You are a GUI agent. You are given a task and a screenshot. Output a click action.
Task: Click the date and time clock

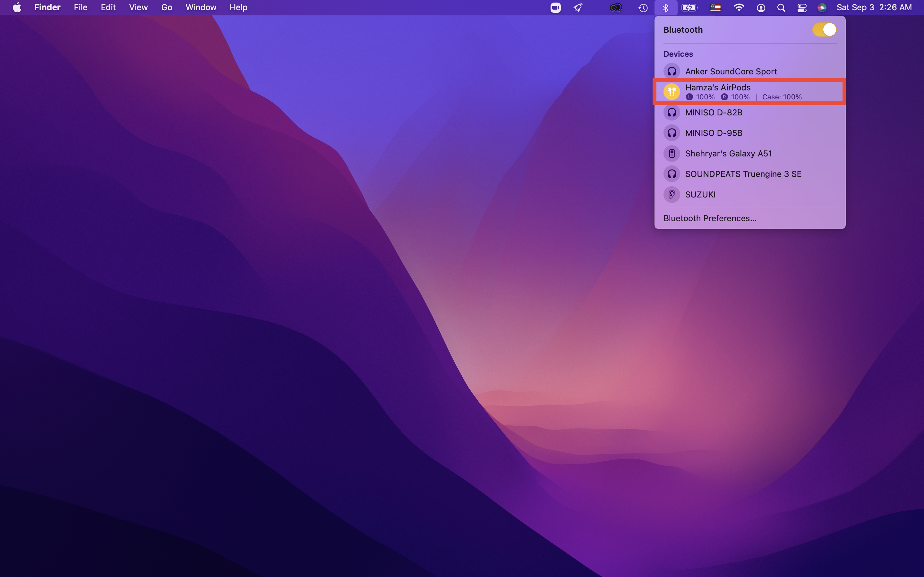[874, 8]
